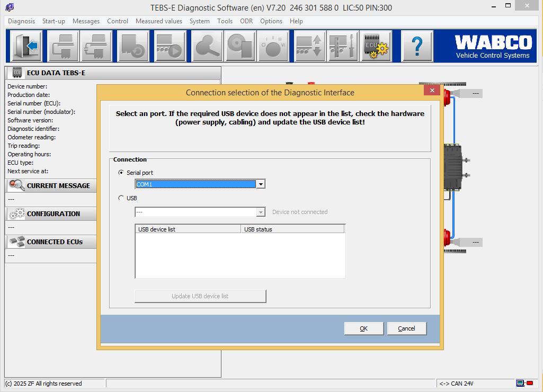This screenshot has width=543, height=392.
Task: Click the modules icon beside CONNECTED ECUs
Action: 16,242
